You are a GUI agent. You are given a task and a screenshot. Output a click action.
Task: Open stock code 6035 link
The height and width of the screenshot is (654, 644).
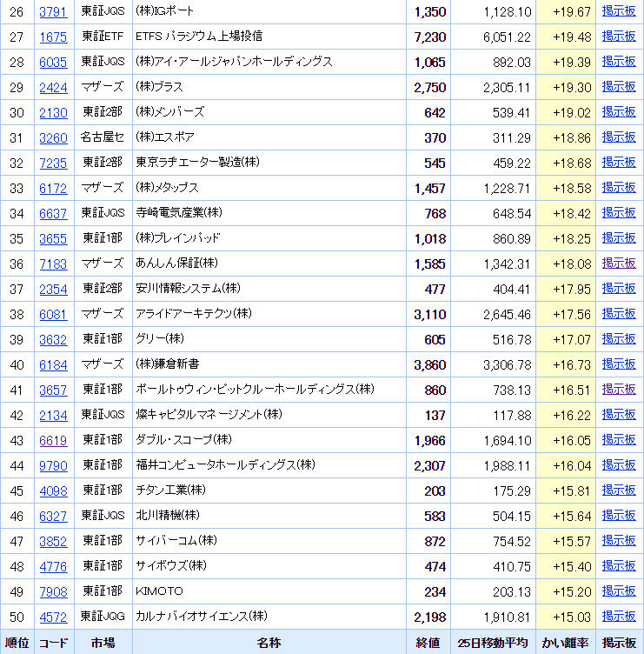pos(53,62)
